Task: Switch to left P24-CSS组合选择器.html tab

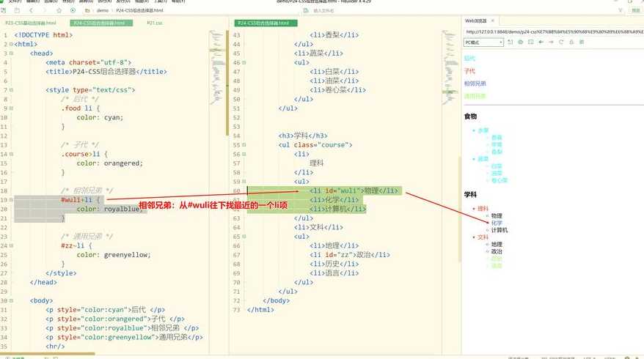Action: [101, 23]
